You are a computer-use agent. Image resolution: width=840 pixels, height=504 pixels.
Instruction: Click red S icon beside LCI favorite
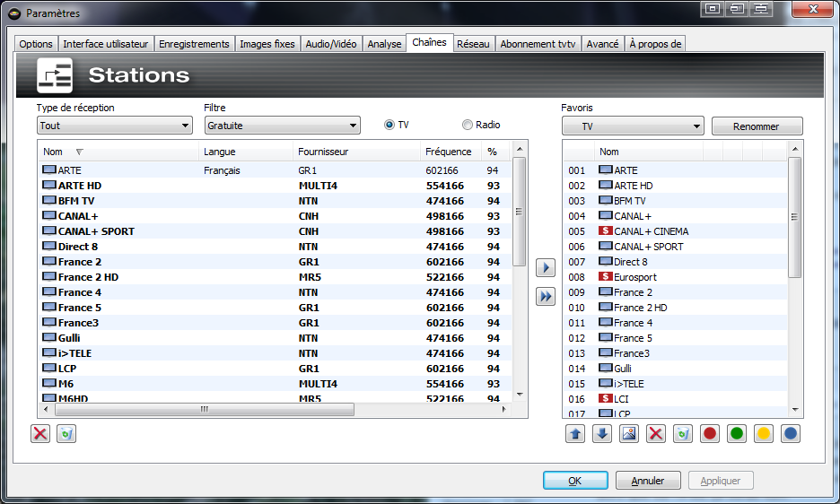pyautogui.click(x=606, y=398)
